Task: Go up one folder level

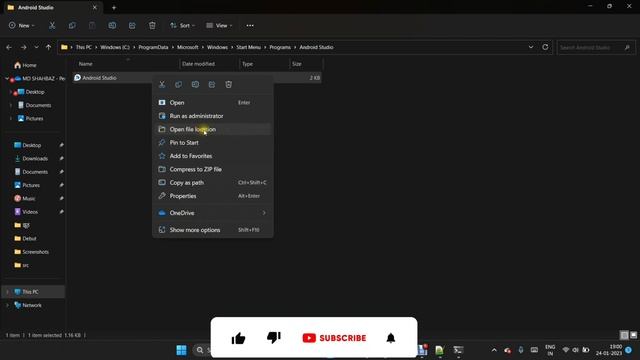Action: [x=49, y=47]
